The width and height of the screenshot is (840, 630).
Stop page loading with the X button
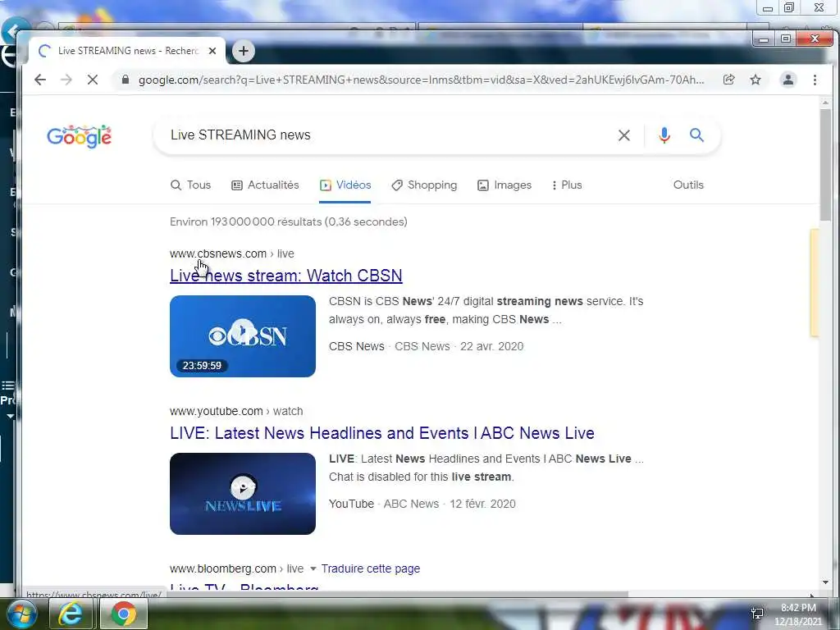(x=93, y=80)
